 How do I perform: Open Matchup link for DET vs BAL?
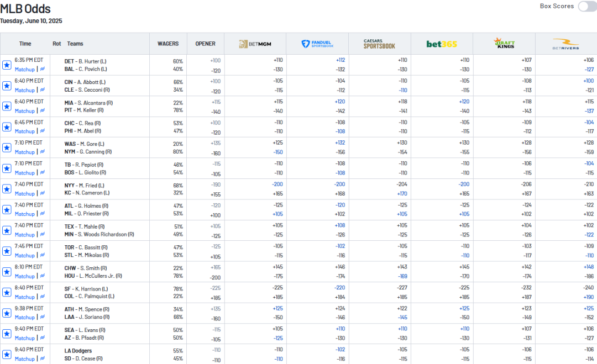click(24, 70)
